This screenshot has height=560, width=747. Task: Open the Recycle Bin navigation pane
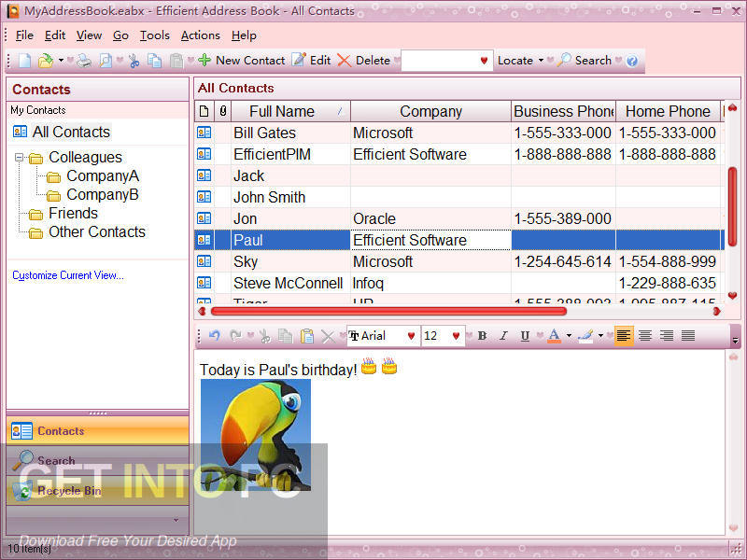click(x=98, y=491)
